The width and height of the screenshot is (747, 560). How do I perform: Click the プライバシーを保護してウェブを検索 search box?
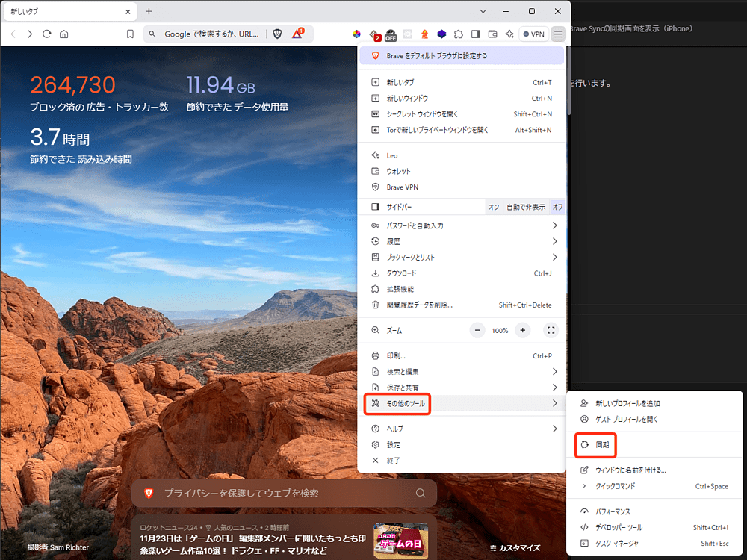[x=284, y=493]
